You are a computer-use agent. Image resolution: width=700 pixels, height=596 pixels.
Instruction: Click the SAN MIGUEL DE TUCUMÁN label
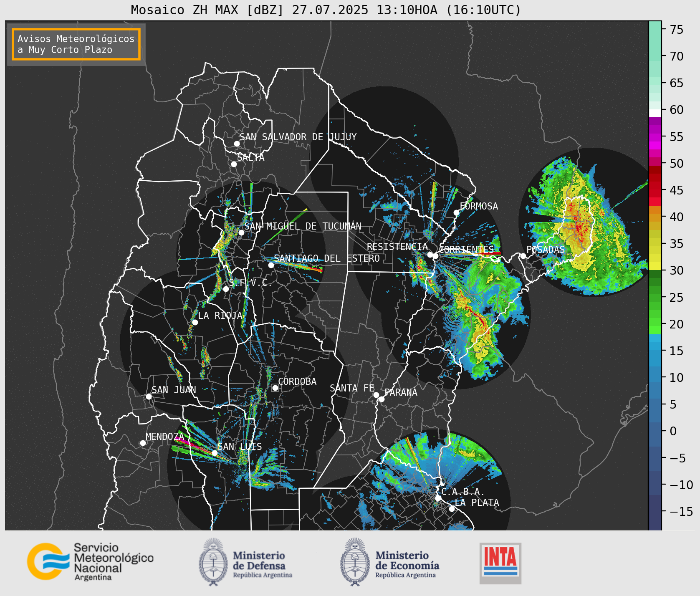click(303, 226)
